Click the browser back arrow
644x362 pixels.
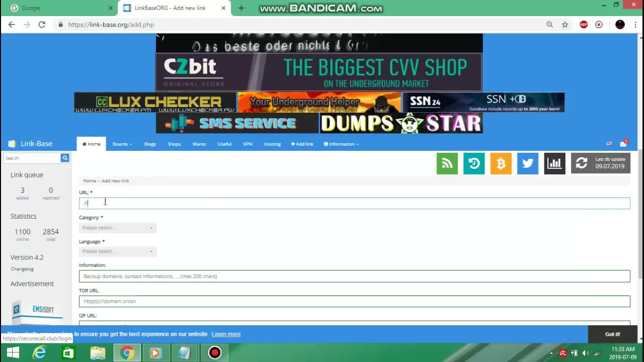click(x=12, y=24)
